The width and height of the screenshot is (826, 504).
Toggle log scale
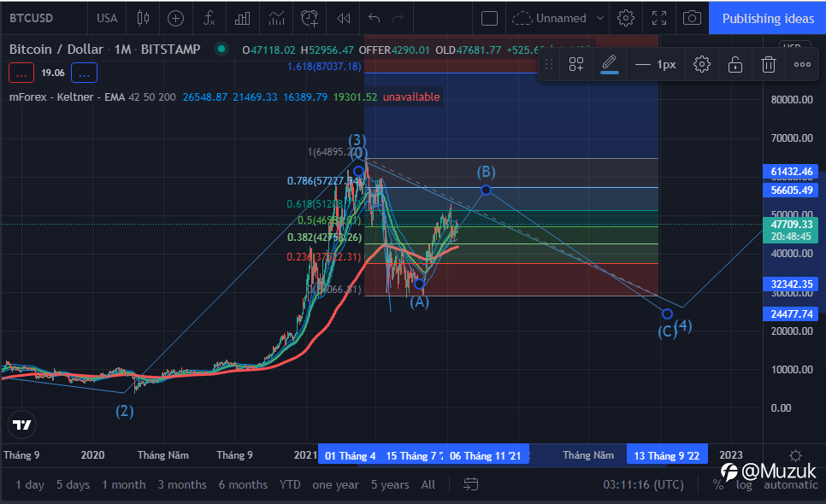click(744, 484)
